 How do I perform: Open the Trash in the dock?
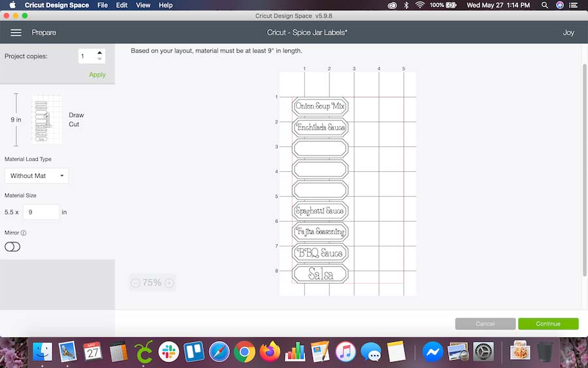pos(546,352)
